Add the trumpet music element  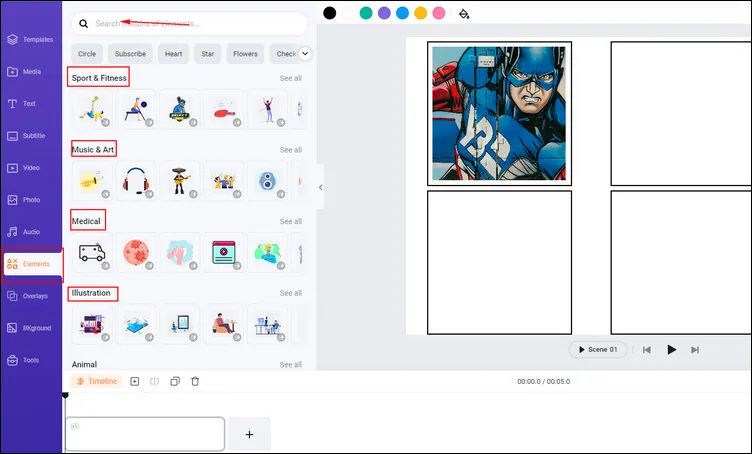(93, 181)
